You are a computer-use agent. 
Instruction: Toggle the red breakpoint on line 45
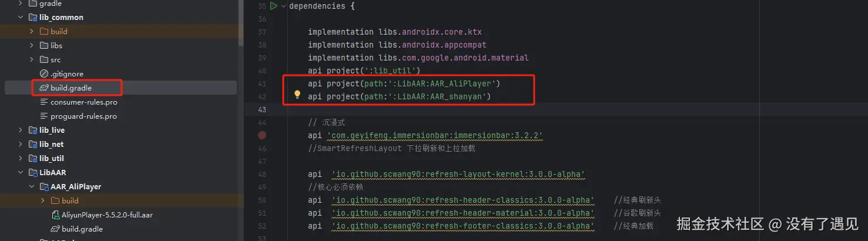(x=262, y=135)
